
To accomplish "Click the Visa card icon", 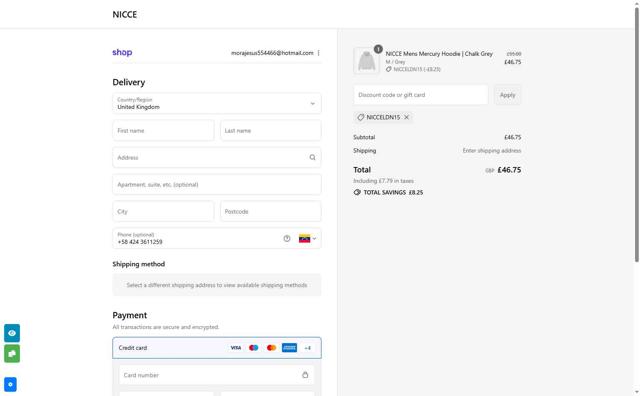I will click(236, 348).
